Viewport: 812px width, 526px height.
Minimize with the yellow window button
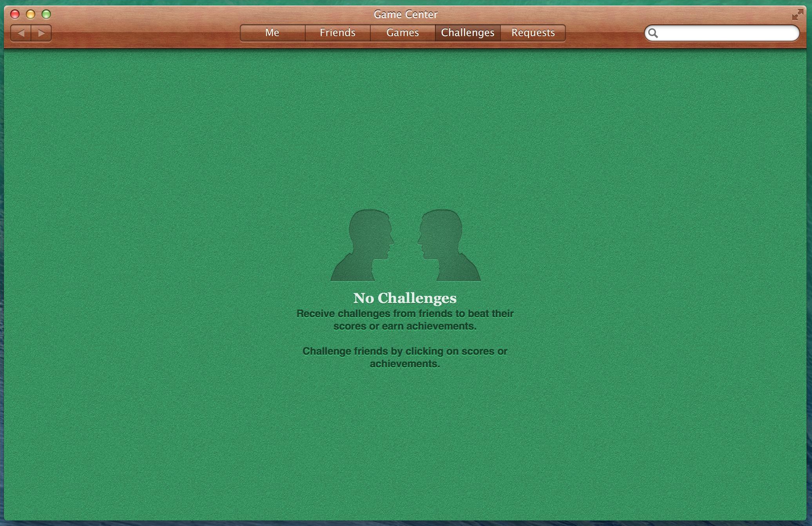(31, 15)
